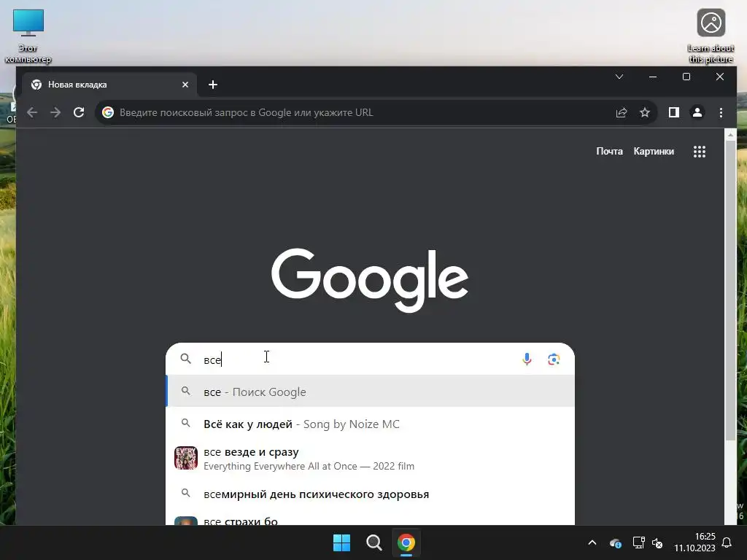Open the clock showing 16:25

click(x=694, y=542)
